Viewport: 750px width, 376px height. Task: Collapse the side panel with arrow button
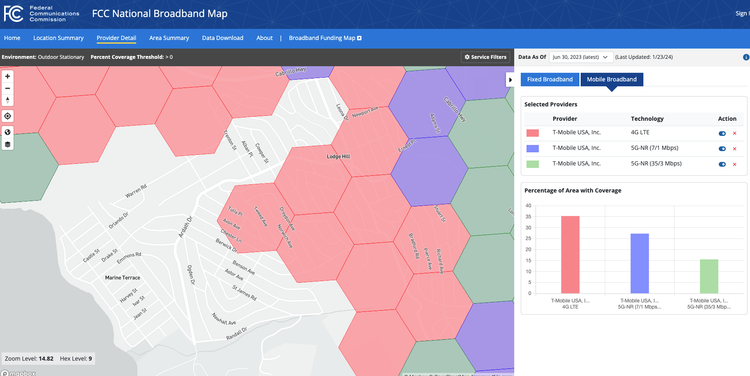click(x=510, y=80)
